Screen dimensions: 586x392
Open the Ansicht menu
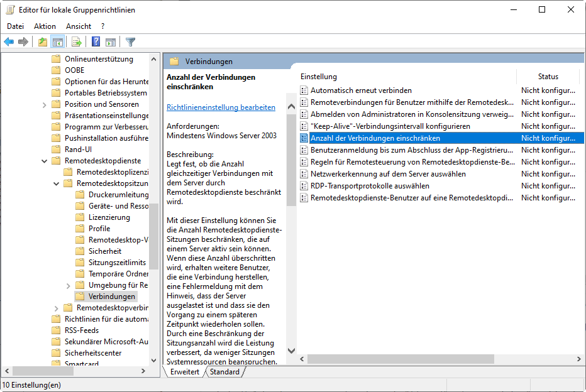pos(79,26)
